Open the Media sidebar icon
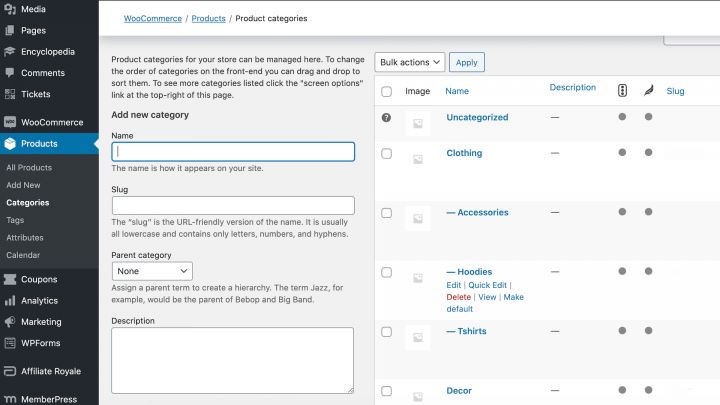Image resolution: width=720 pixels, height=405 pixels. pos(10,9)
